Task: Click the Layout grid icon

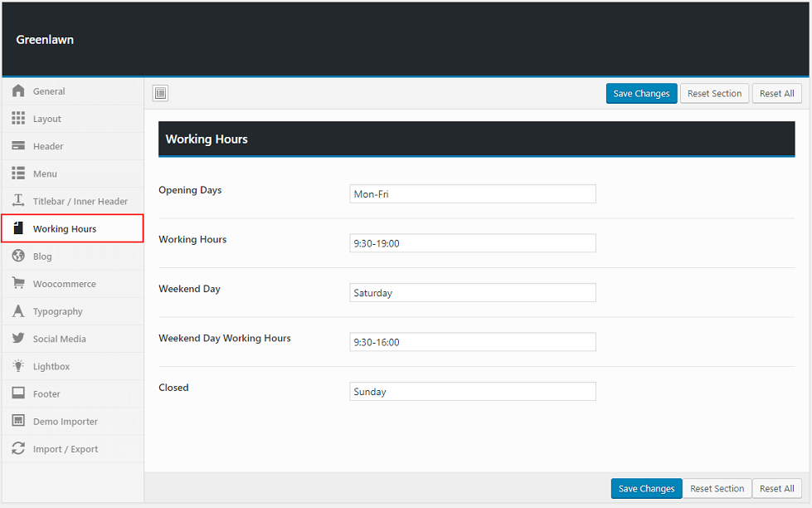Action: (18, 119)
